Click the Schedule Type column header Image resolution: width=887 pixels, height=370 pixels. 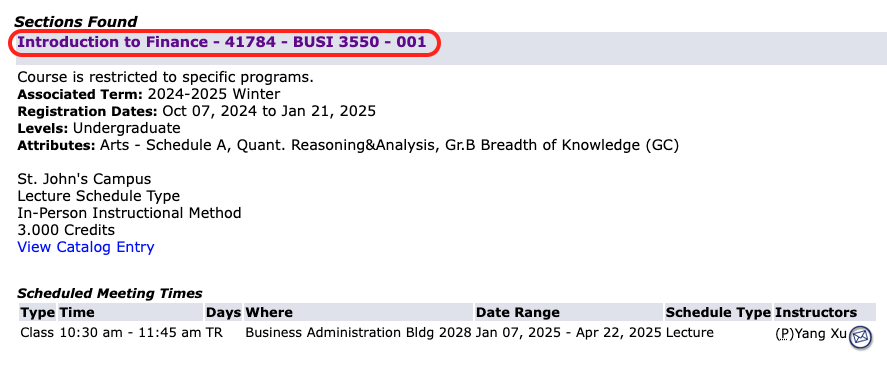pos(718,312)
